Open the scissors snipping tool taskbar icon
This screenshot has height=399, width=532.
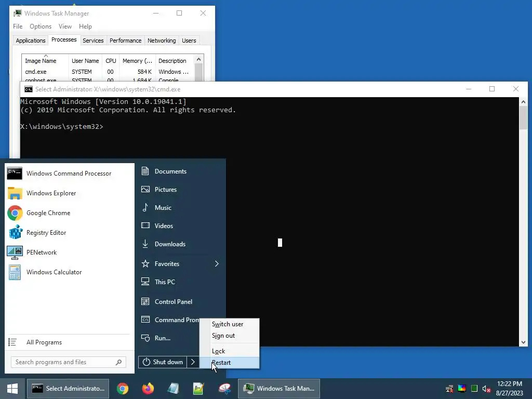click(x=224, y=389)
